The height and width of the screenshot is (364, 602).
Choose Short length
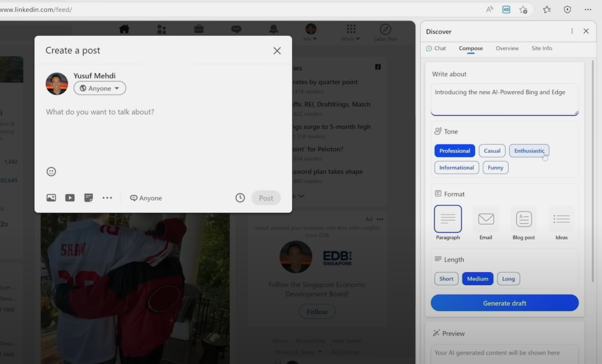coord(446,279)
